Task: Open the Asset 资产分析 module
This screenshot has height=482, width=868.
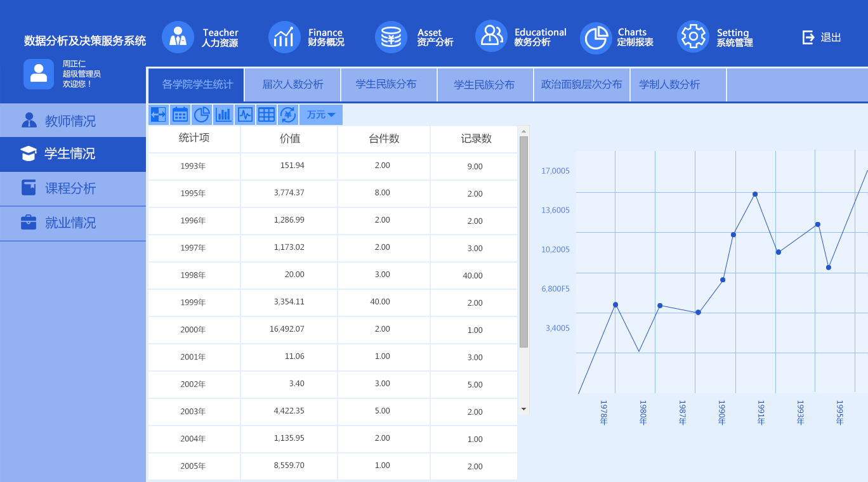Action: 414,37
